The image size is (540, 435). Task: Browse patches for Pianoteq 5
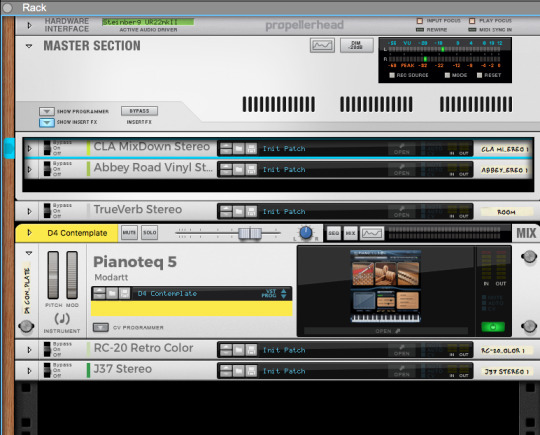click(x=112, y=293)
